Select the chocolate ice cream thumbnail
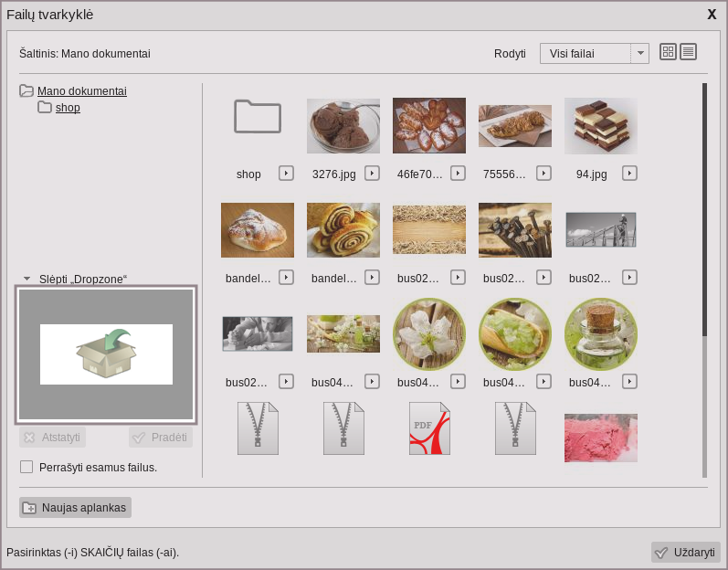Screen dimensions: 728x570 pos(343,126)
